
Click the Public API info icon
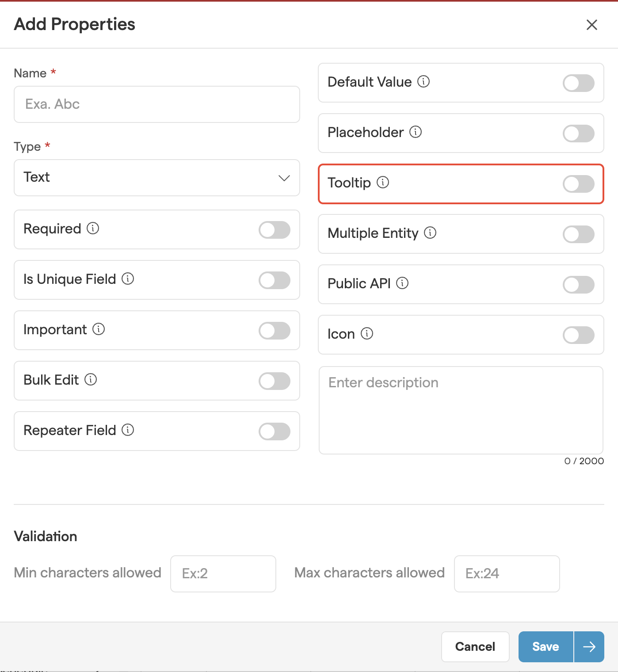[x=402, y=283]
